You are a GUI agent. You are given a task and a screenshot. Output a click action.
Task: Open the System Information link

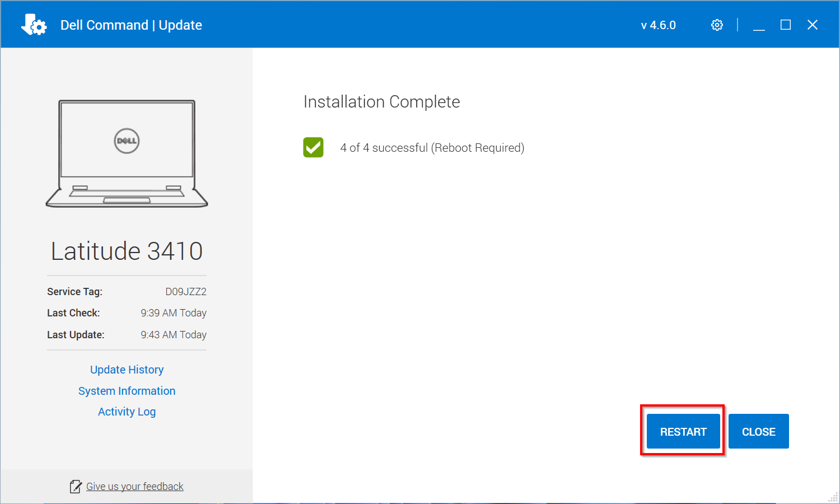(127, 391)
